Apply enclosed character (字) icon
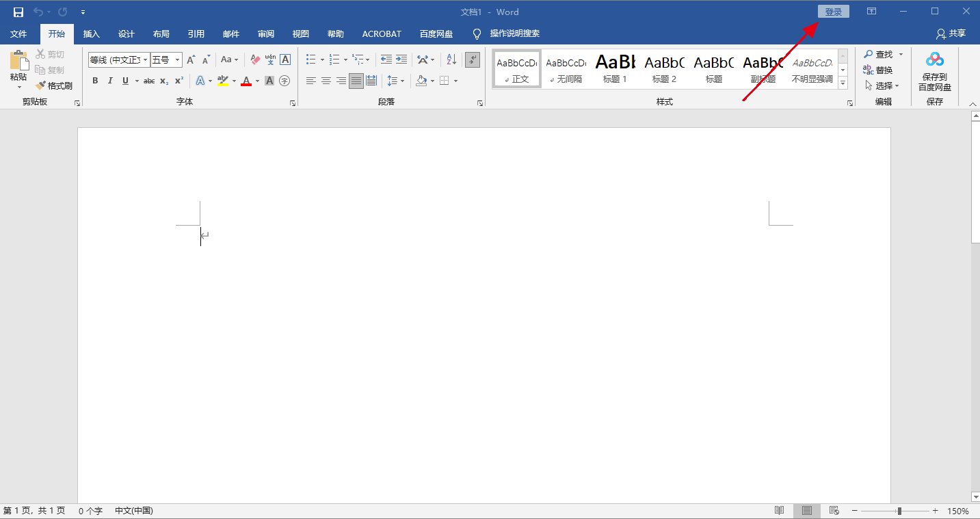The height and width of the screenshot is (519, 980). [284, 81]
